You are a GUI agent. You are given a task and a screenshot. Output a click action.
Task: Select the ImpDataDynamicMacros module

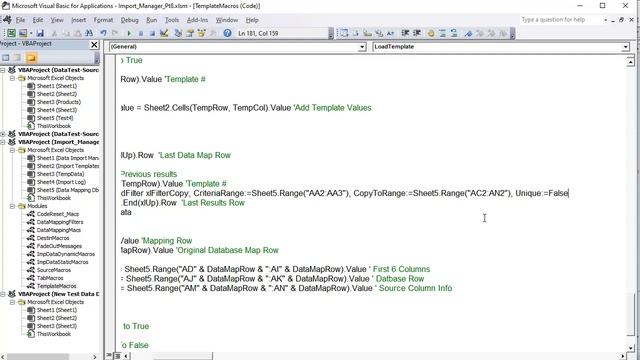coord(66,254)
